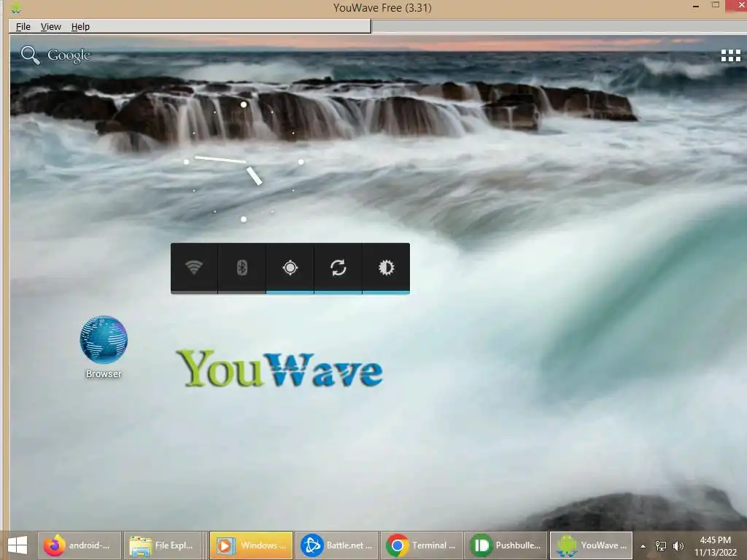Open the taskbar clock and date
Viewport: 747px width, 560px height.
tap(715, 546)
